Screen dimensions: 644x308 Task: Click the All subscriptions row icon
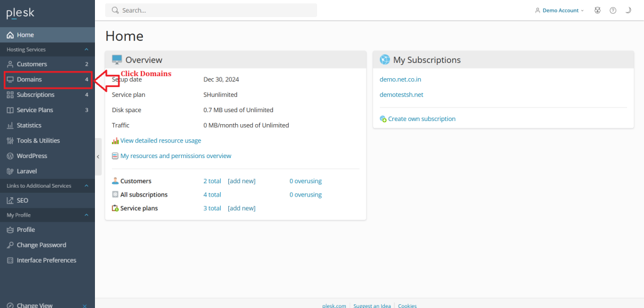(x=116, y=195)
